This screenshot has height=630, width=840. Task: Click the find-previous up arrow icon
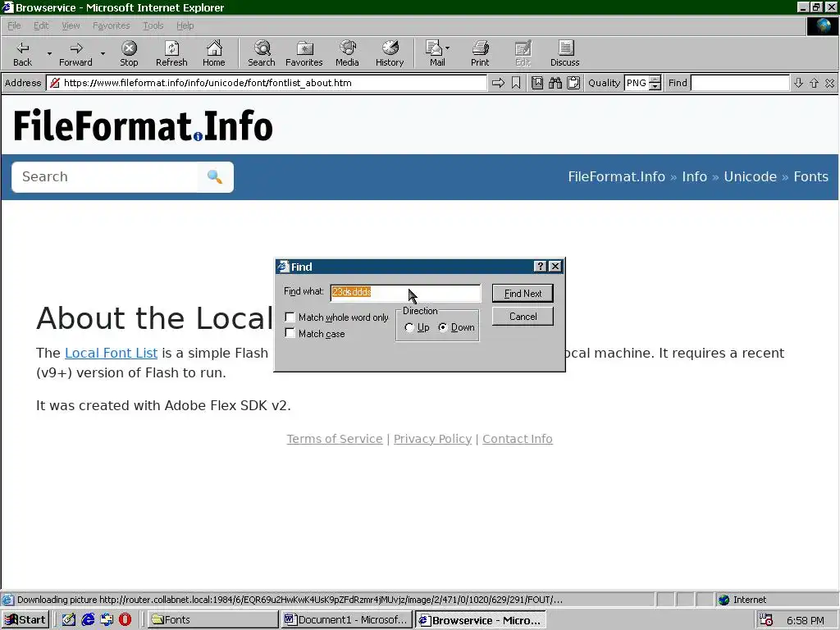(x=815, y=83)
